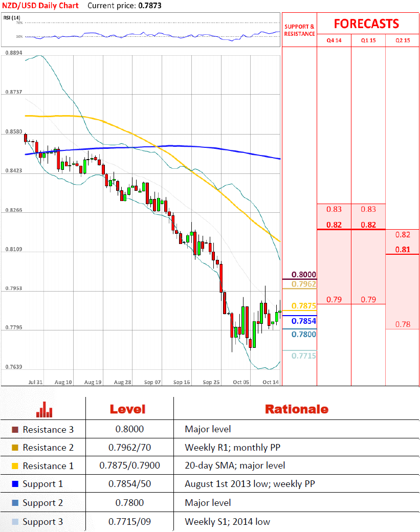Select the current price value 0.7873
Viewport: 420px width, 532px height.
point(149,6)
